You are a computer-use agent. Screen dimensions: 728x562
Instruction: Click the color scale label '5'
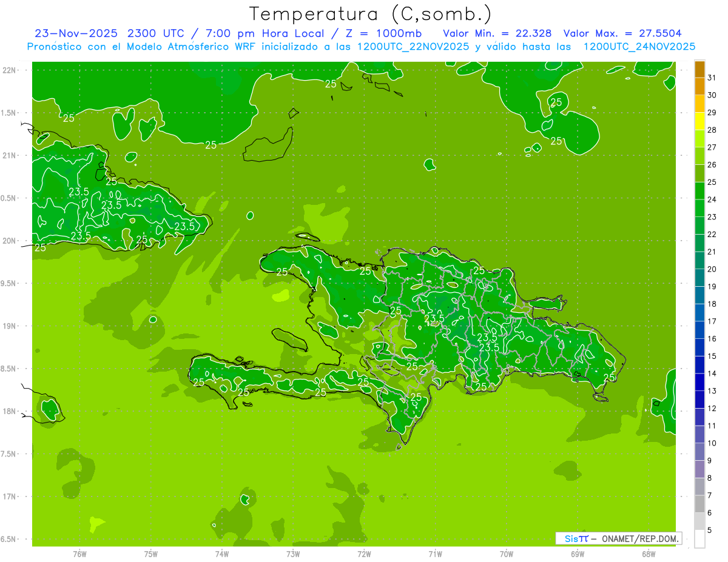pos(710,530)
